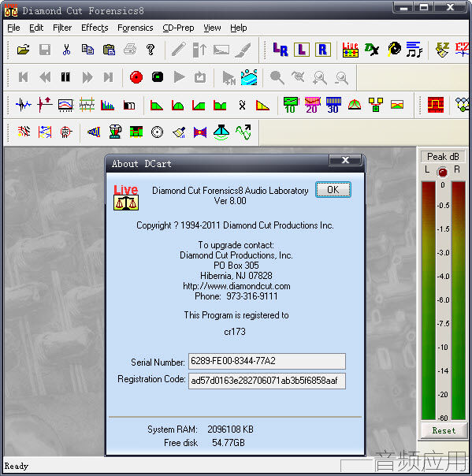The height and width of the screenshot is (476, 472).
Task: Click the left channel peak meter bar
Action: pyautogui.click(x=429, y=300)
